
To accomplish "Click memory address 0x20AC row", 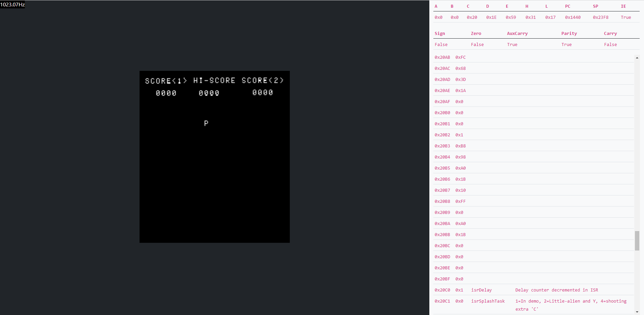I will pyautogui.click(x=534, y=69).
